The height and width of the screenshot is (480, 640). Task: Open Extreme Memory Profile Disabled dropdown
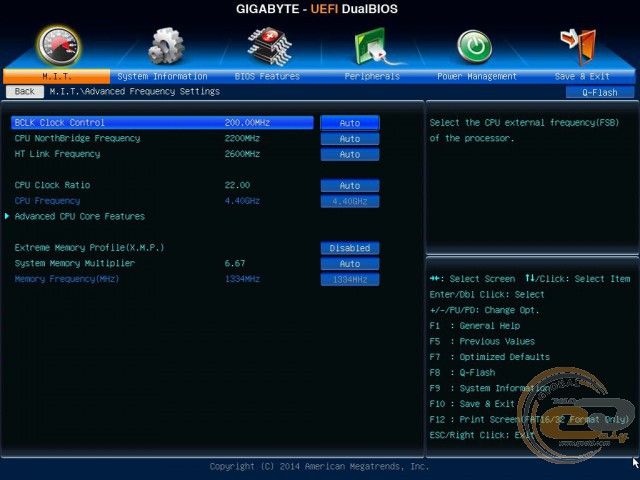tap(350, 248)
